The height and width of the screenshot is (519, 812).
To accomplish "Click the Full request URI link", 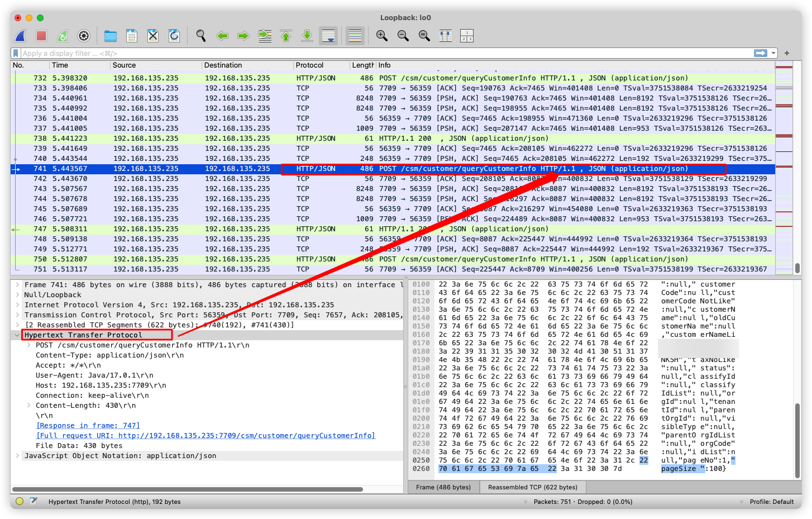I will pos(206,436).
